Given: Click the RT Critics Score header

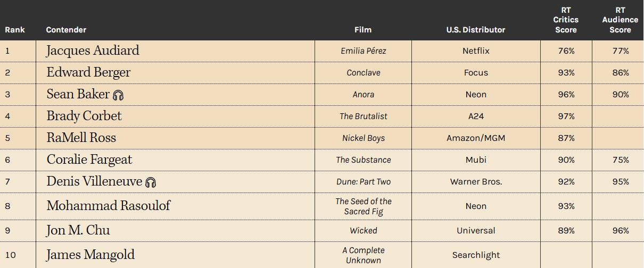Looking at the screenshot, I should pyautogui.click(x=566, y=20).
